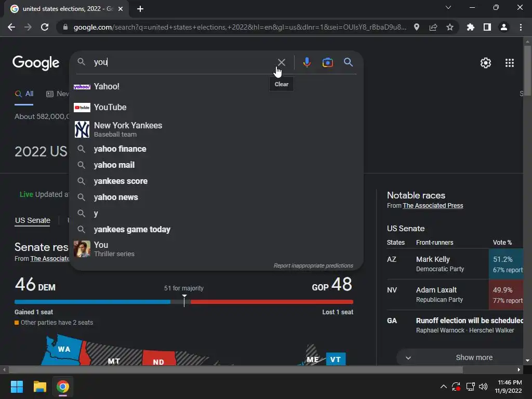Viewport: 532px width, 399px height.
Task: Open File Explorer from taskbar
Action: (x=39, y=387)
